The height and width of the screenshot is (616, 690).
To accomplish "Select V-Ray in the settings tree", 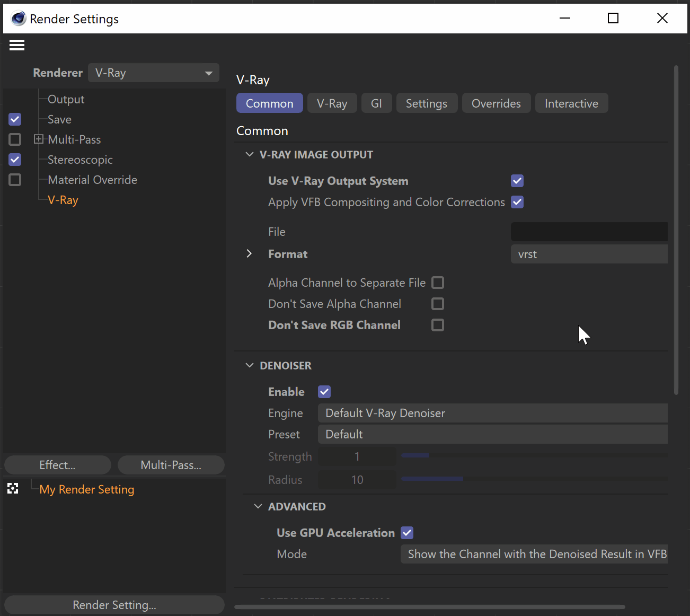I will click(x=63, y=200).
